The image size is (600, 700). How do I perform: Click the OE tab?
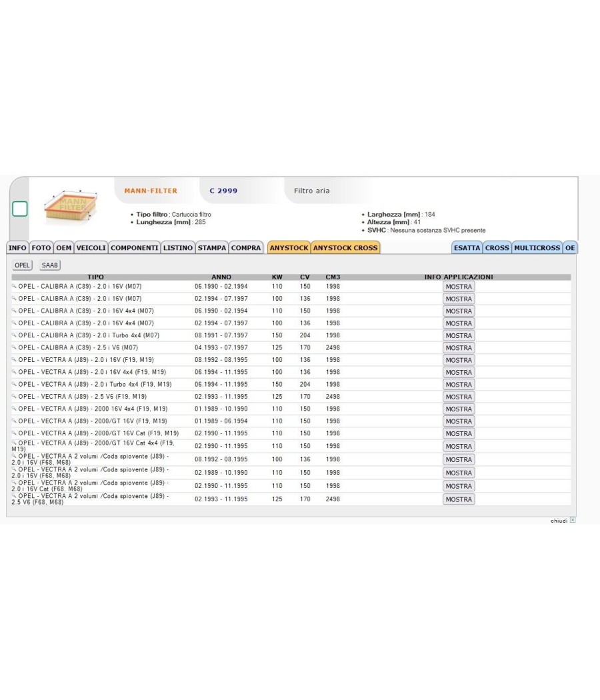coord(570,248)
